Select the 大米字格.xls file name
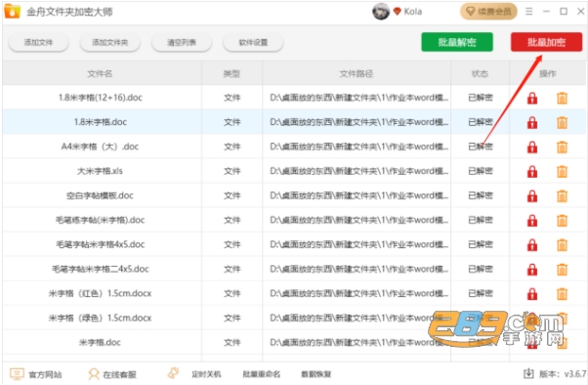 click(x=101, y=171)
